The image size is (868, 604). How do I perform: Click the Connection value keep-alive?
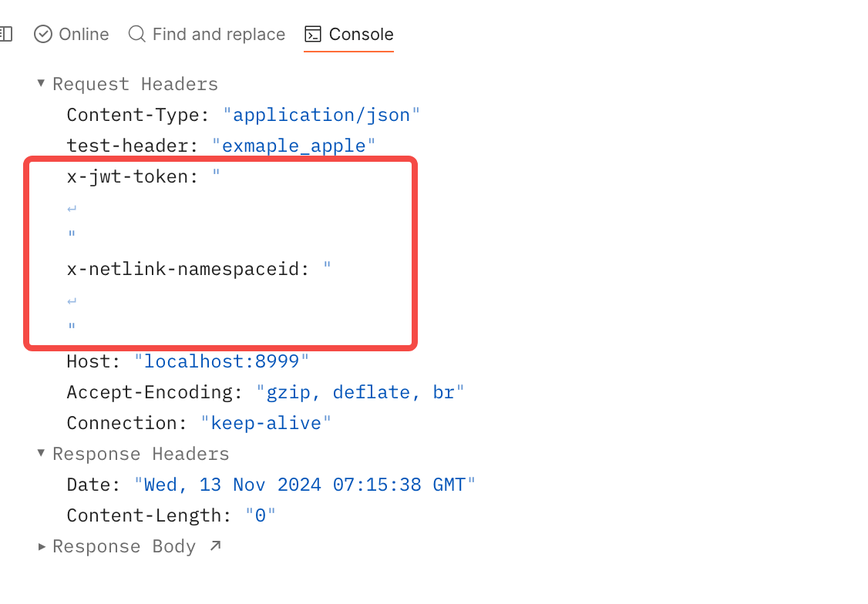(266, 423)
